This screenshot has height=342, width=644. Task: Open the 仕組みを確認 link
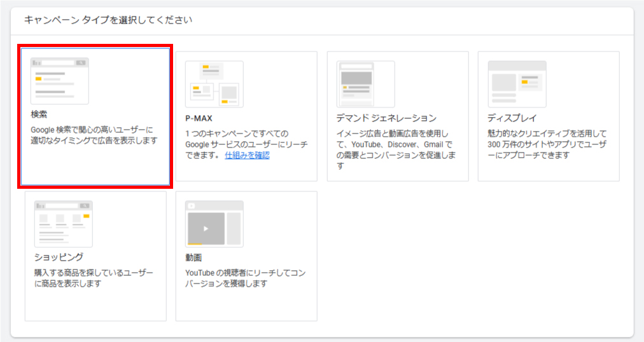pyautogui.click(x=247, y=155)
